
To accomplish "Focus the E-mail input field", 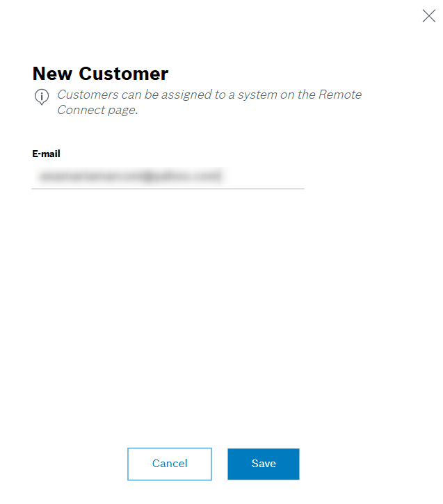I will point(168,177).
